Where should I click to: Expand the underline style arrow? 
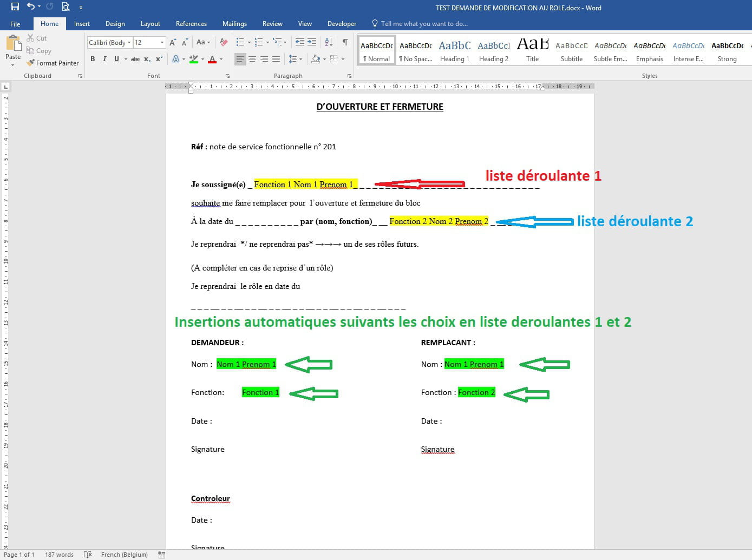pyautogui.click(x=126, y=59)
